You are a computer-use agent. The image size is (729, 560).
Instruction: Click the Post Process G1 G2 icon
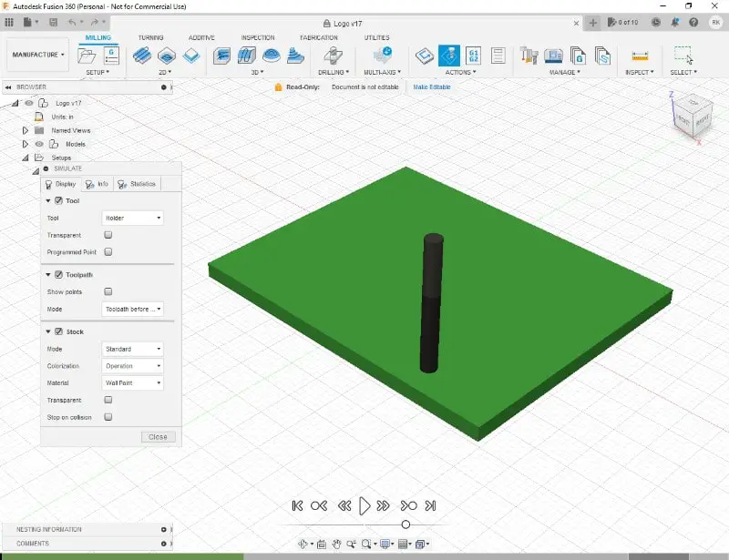click(473, 56)
